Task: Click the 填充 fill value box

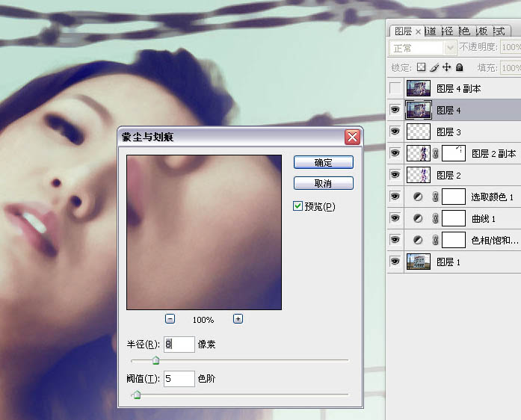Action: 511,67
